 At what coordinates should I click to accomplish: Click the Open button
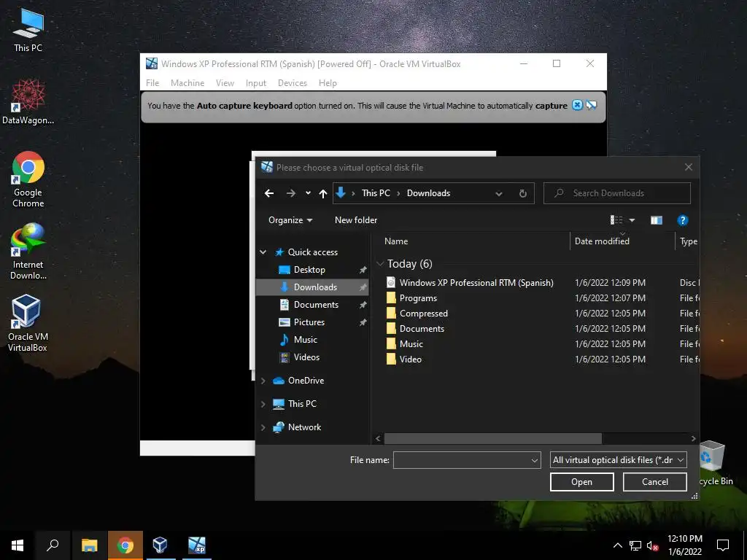[x=581, y=482]
